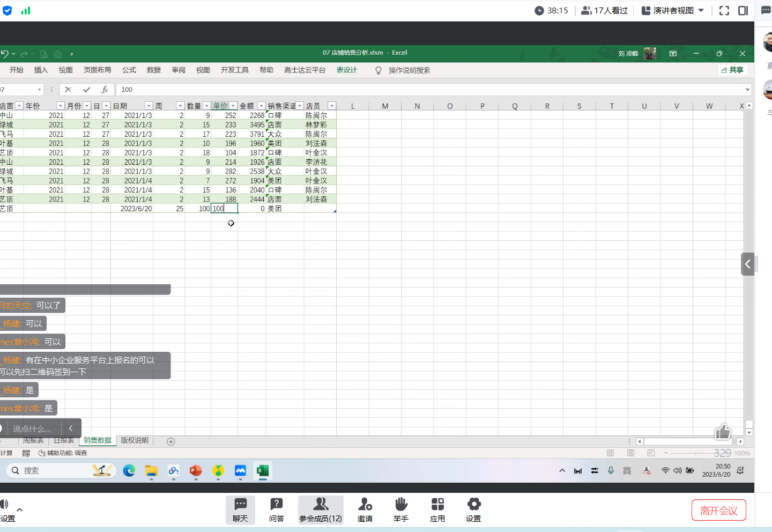The height and width of the screenshot is (532, 772).
Task: Open the Insert Function fx dialog
Action: tap(105, 90)
